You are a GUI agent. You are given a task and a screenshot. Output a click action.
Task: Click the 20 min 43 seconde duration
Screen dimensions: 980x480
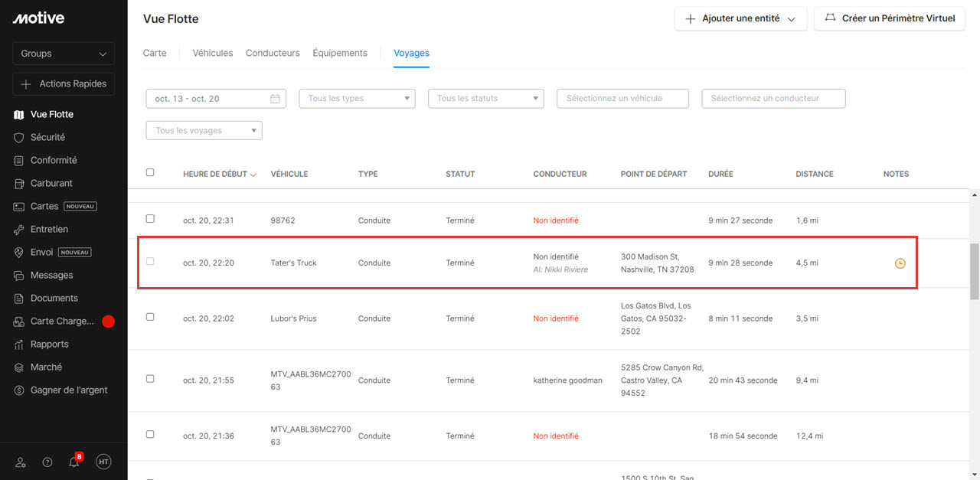pos(743,380)
